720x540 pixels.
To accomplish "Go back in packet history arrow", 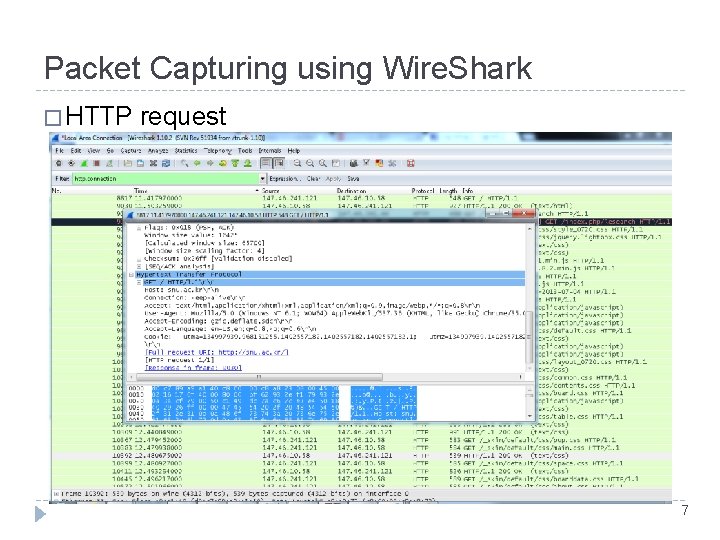I will click(197, 163).
